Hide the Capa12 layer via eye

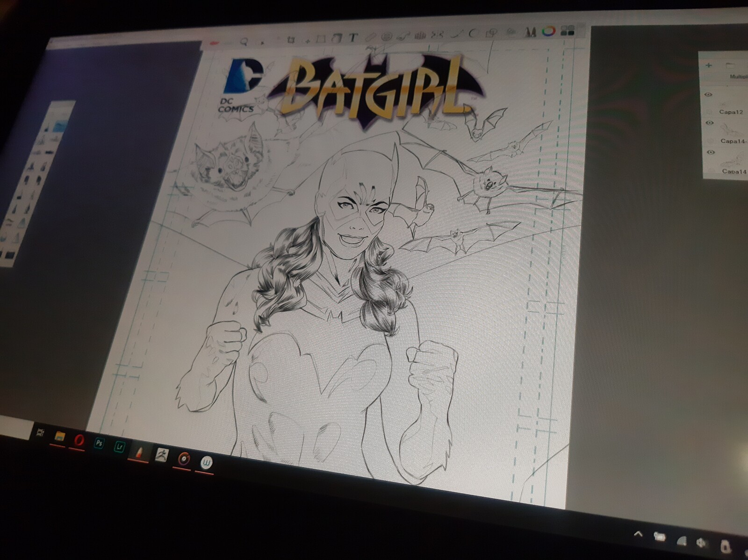click(708, 94)
